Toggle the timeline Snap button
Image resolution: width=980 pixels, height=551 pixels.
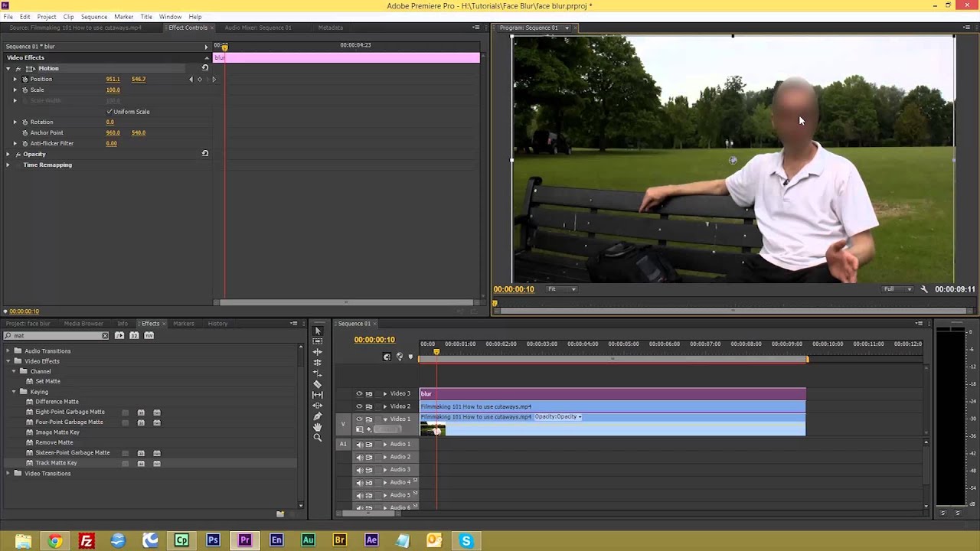(387, 357)
